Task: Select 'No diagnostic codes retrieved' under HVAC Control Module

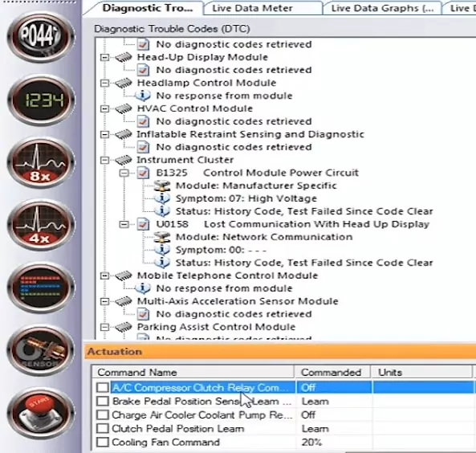Action: (234, 121)
